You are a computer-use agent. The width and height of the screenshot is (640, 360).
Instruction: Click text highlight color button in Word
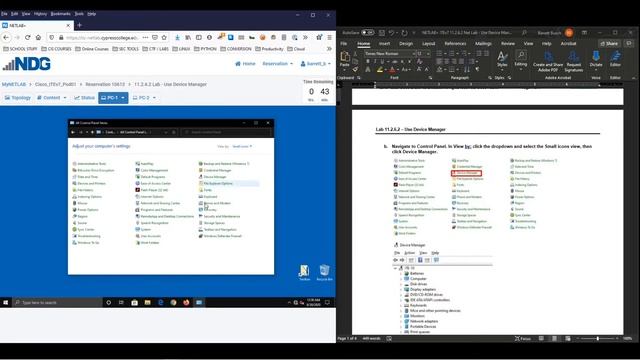click(380, 70)
